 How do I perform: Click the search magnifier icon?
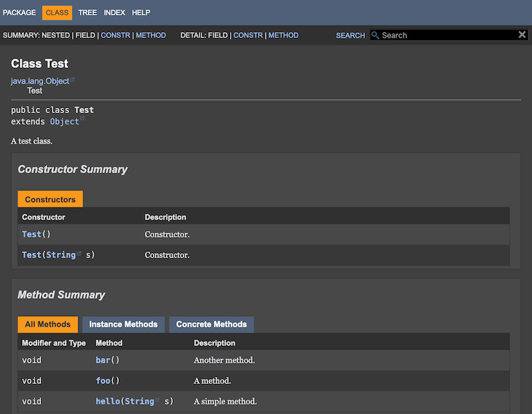tap(375, 35)
